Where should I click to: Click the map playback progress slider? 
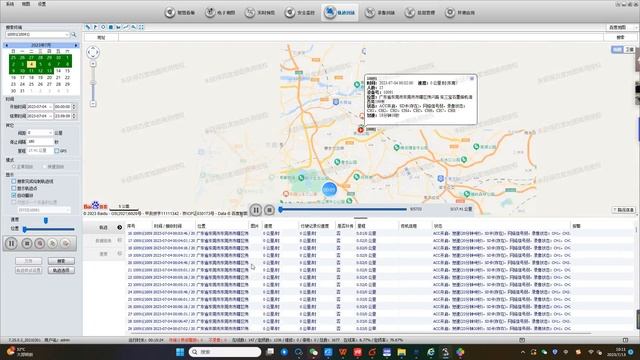343,209
